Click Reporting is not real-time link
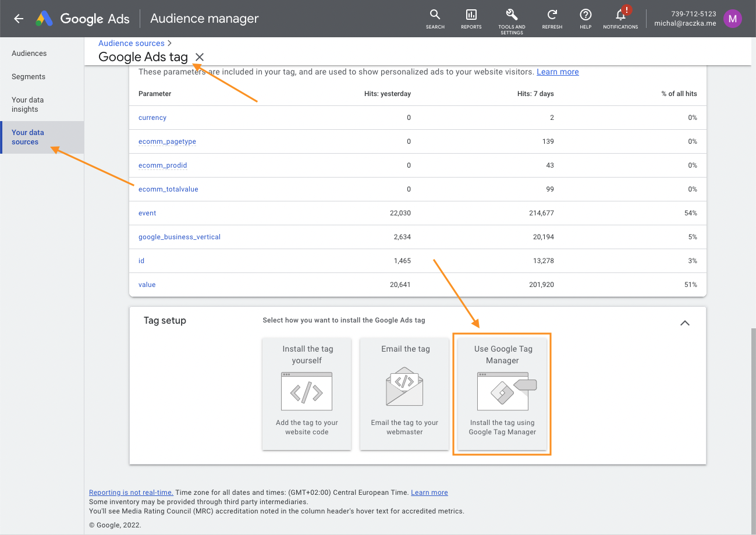The width and height of the screenshot is (756, 535). coord(131,493)
